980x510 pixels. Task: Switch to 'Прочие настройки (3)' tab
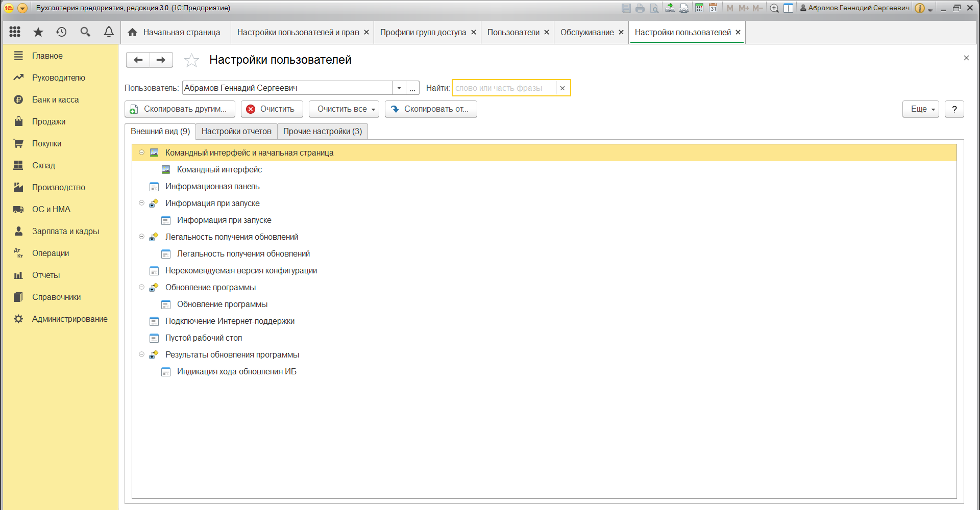point(323,132)
